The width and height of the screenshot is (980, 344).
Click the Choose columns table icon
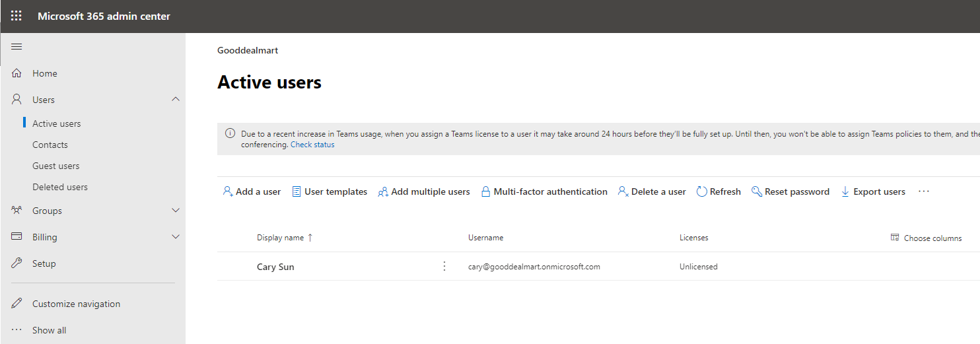(895, 238)
